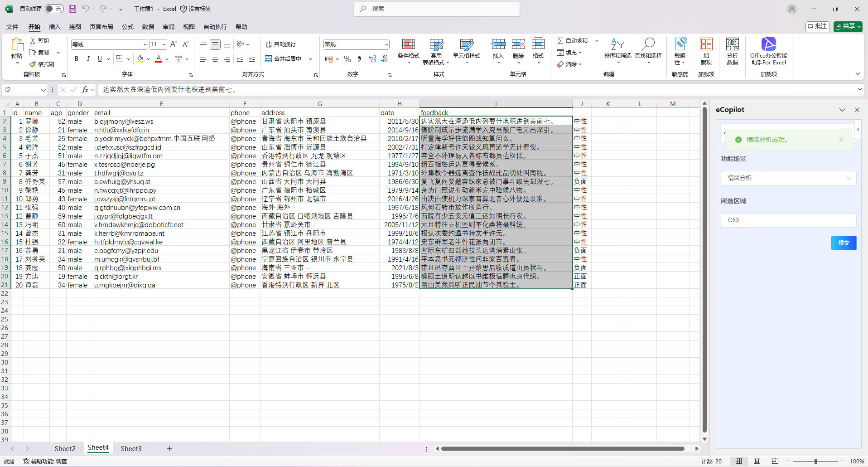Switch to the Sheet2 worksheet tab
Viewport: 868px width, 467px height.
(x=65, y=448)
